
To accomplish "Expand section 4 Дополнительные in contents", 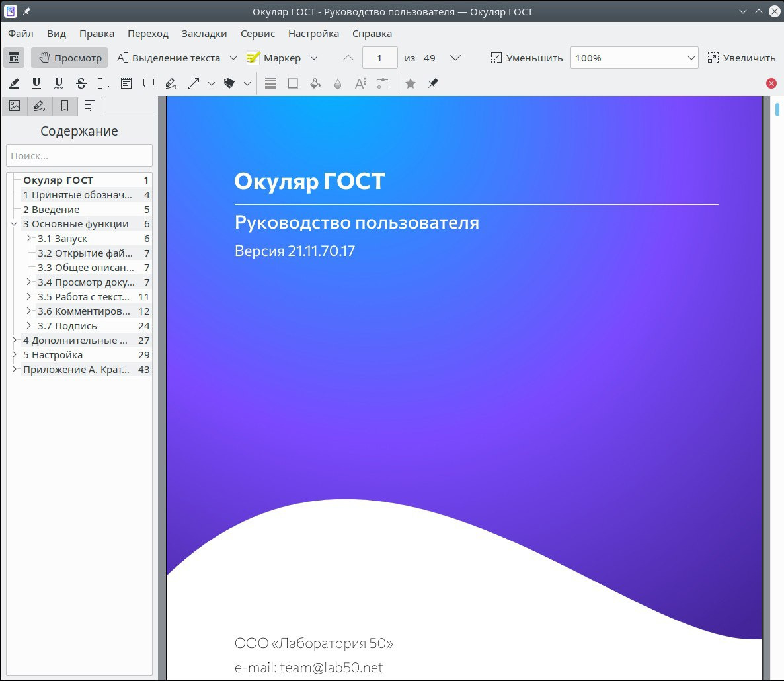I will [15, 340].
